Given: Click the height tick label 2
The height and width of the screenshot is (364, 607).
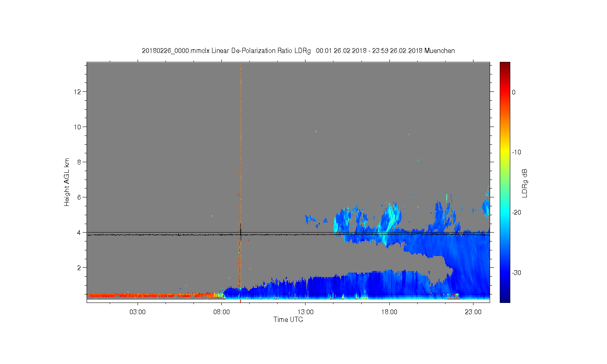Looking at the screenshot, I should point(80,268).
